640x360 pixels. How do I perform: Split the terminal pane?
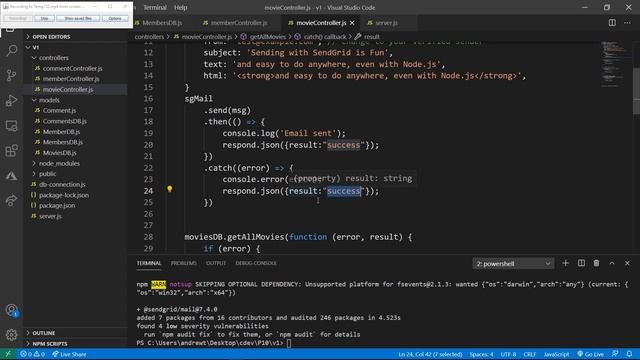[x=581, y=263]
